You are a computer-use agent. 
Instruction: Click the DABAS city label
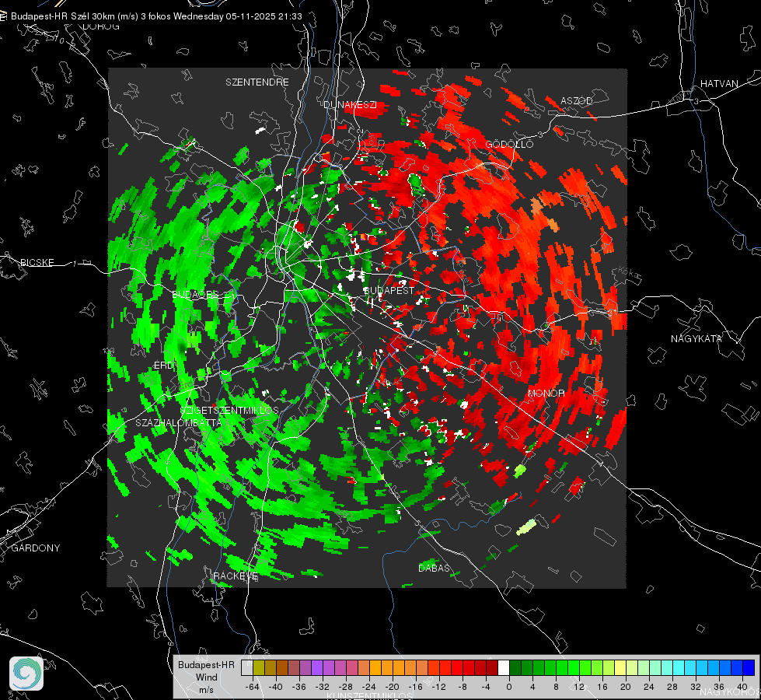[x=434, y=569]
